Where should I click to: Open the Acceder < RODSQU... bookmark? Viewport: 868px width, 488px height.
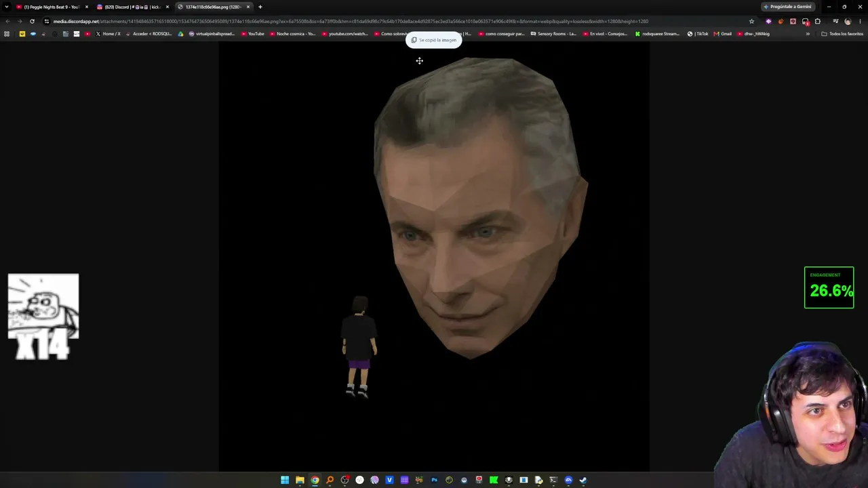149,34
